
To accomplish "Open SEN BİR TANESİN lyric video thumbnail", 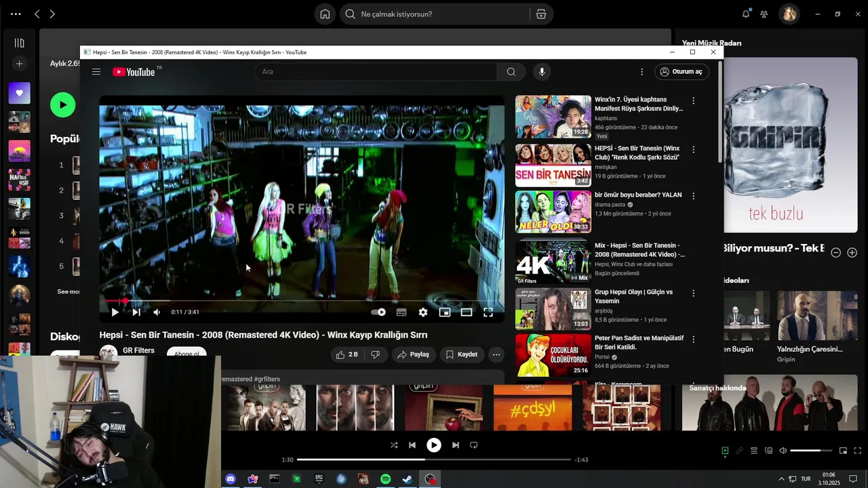I will pyautogui.click(x=553, y=165).
